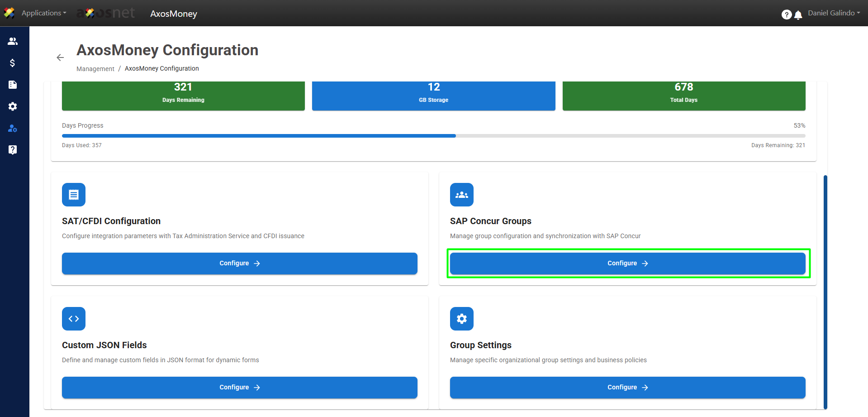
Task: Open the notifications bell
Action: tap(798, 15)
